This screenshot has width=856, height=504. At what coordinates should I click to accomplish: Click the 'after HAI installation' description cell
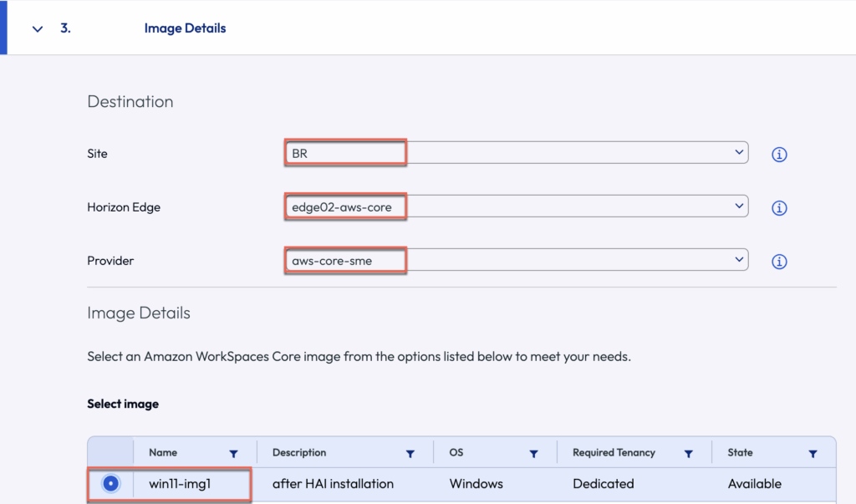(x=333, y=484)
